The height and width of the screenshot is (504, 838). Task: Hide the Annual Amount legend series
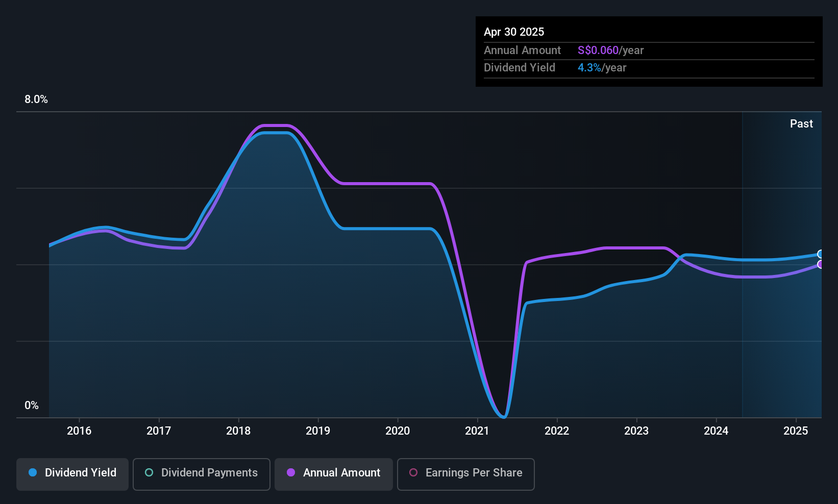(334, 473)
